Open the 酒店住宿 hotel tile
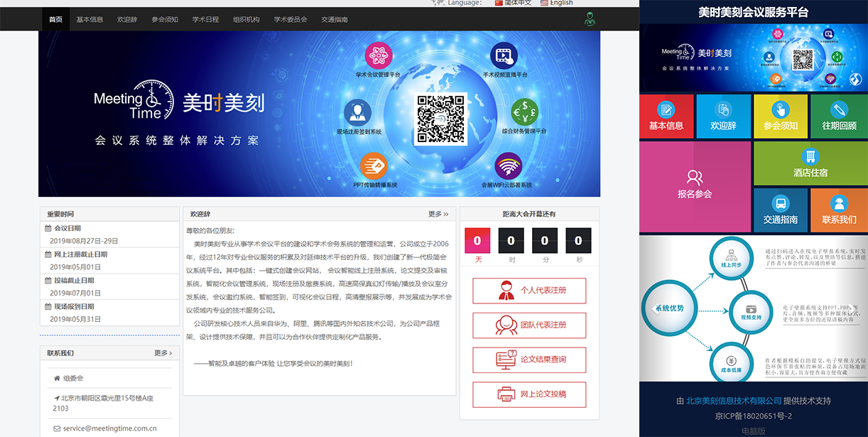 coord(810,163)
